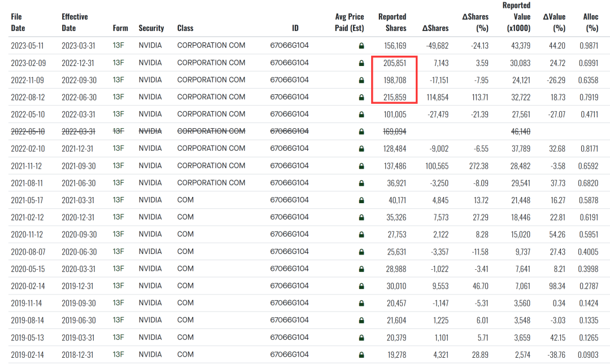This screenshot has width=610, height=364.
Task: Click the lock icon in the 2021-02-12 row
Action: [361, 217]
